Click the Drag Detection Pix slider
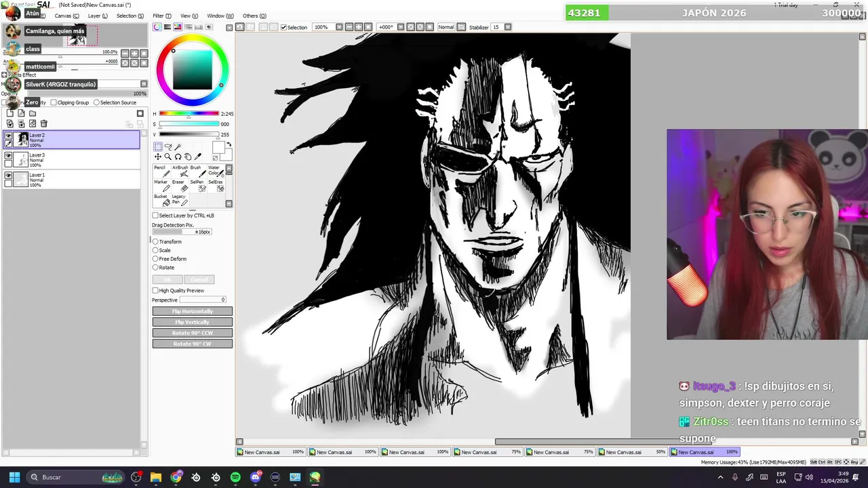This screenshot has width=868, height=488. 182,232
